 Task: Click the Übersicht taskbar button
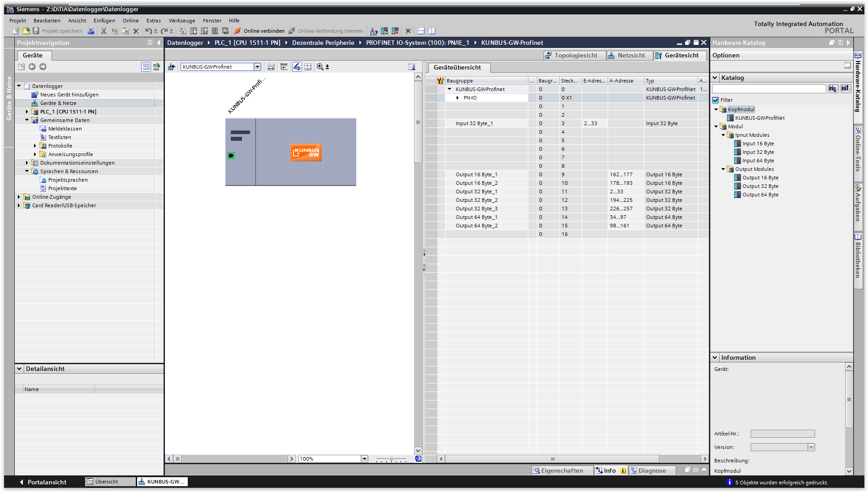(110, 482)
